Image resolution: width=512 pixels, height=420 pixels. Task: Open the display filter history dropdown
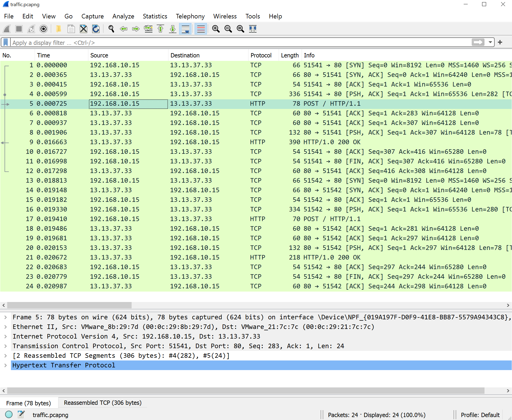490,42
